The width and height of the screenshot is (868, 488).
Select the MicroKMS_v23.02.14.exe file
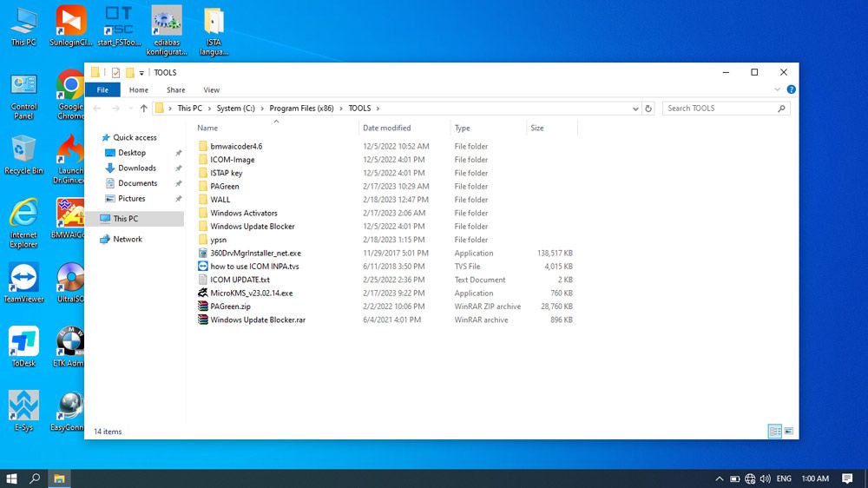point(252,293)
